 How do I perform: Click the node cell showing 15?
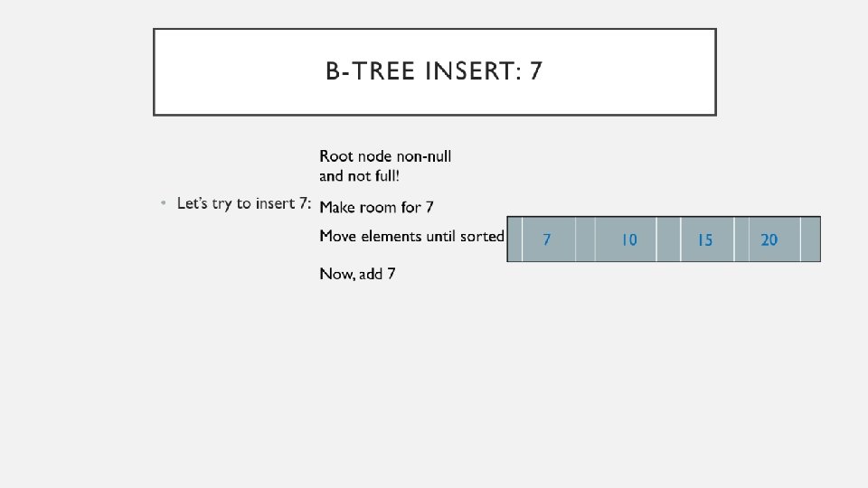(x=705, y=239)
